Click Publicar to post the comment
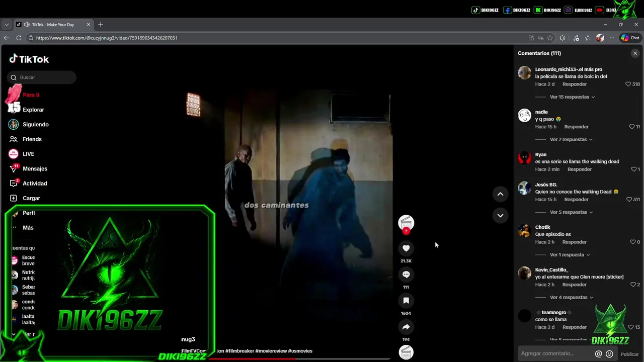This screenshot has width=644, height=362. (629, 354)
